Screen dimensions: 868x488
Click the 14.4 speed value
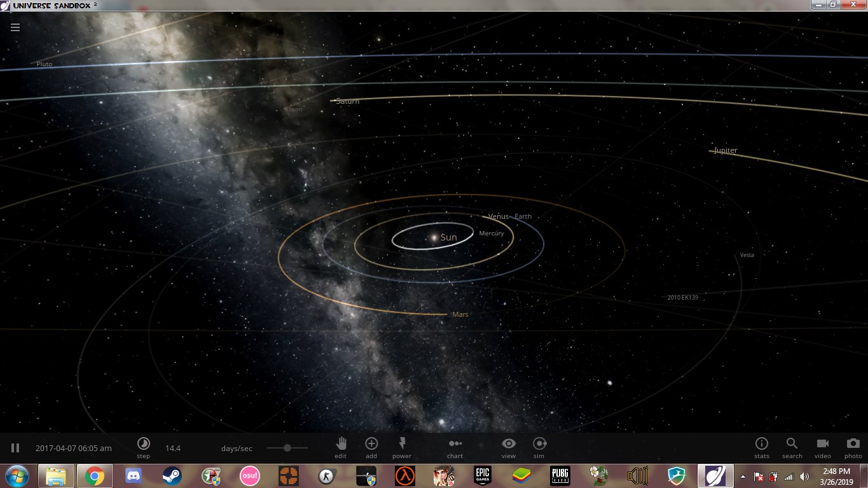pyautogui.click(x=173, y=448)
